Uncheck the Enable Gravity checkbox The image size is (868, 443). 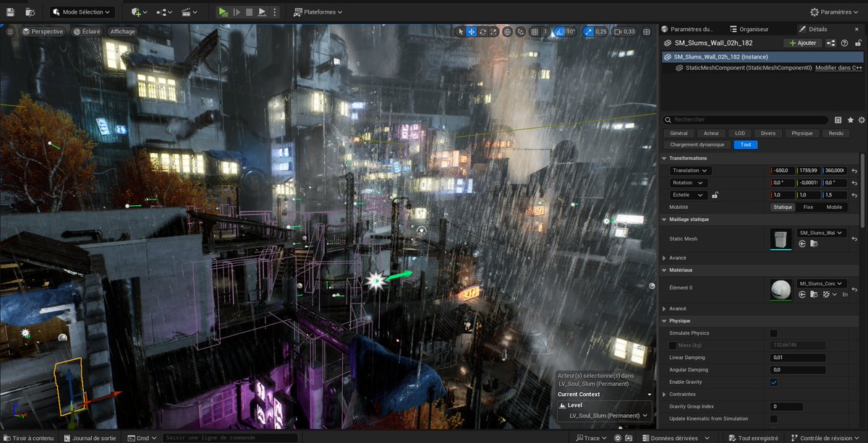pyautogui.click(x=773, y=382)
